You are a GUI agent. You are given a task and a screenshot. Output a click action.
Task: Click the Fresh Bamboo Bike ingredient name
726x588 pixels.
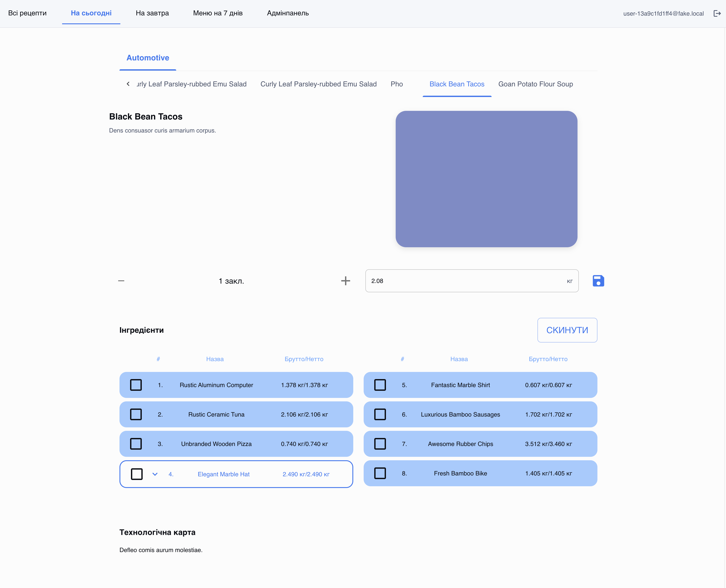click(x=461, y=473)
